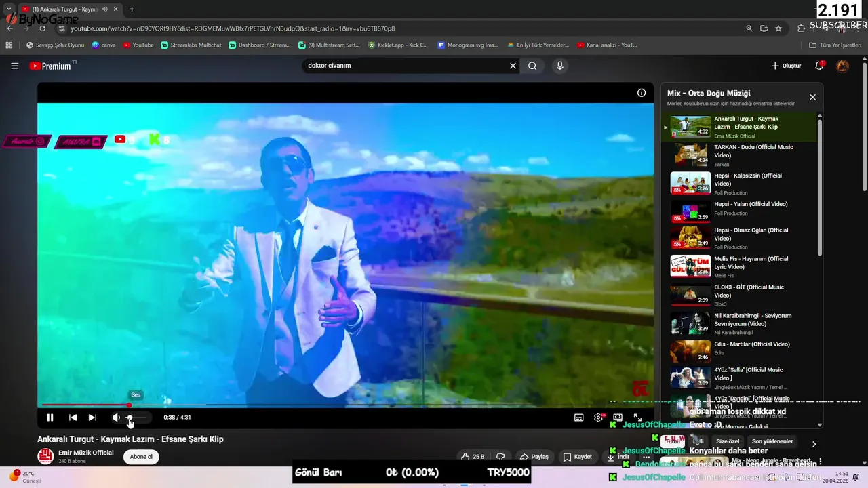Open Emir Müzik Official channel avatar
The height and width of the screenshot is (488, 868).
tap(45, 456)
